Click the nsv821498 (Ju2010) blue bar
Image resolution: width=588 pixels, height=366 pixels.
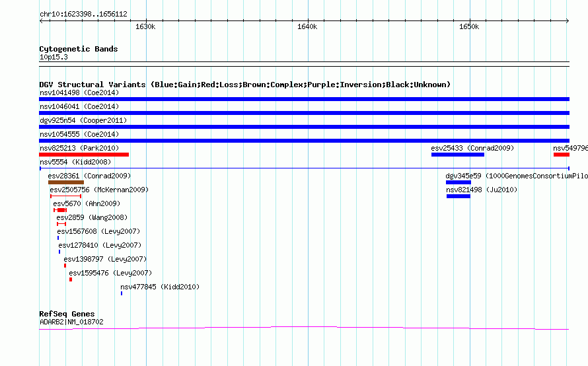[x=459, y=196]
